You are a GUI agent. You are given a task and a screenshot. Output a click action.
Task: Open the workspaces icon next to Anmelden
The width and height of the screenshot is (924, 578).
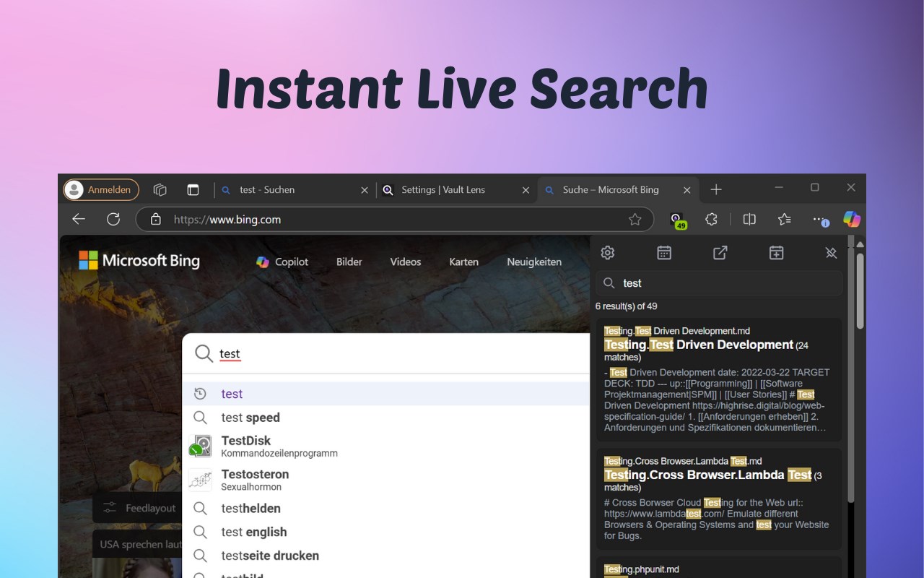[160, 189]
